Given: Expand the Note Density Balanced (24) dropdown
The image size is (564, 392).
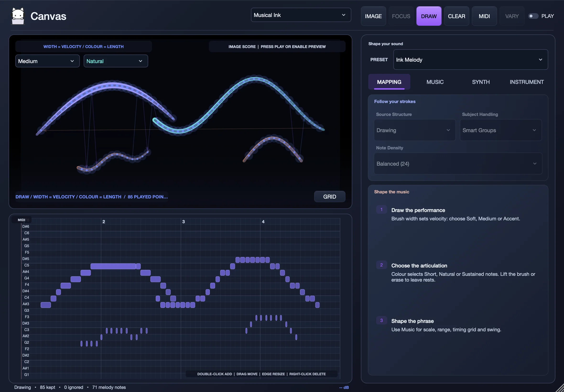Looking at the screenshot, I should point(458,163).
